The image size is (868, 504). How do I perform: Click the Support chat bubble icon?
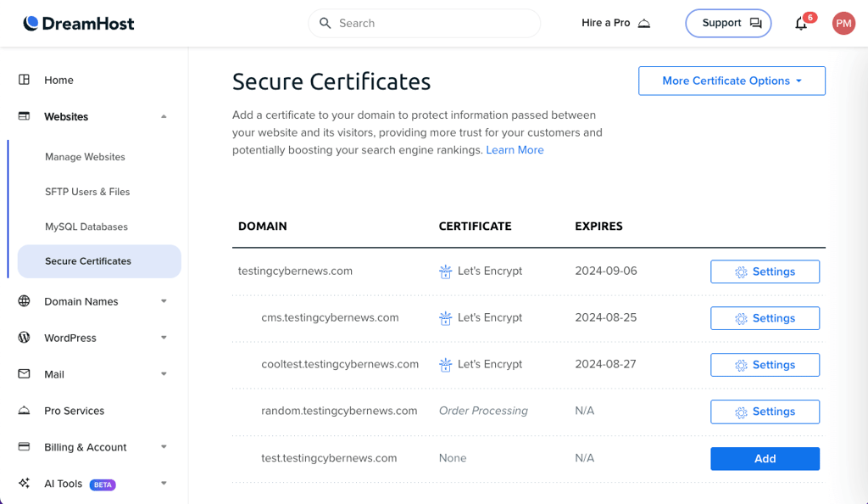pos(755,23)
